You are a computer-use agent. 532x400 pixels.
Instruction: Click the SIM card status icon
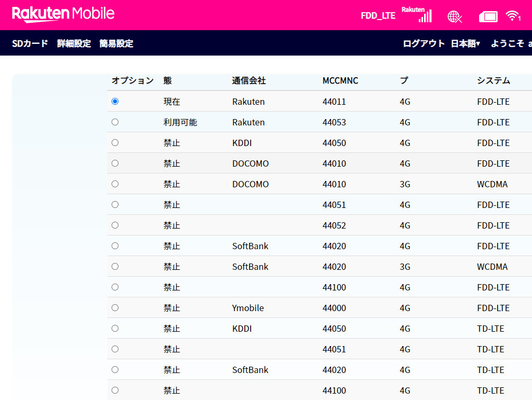coord(488,17)
